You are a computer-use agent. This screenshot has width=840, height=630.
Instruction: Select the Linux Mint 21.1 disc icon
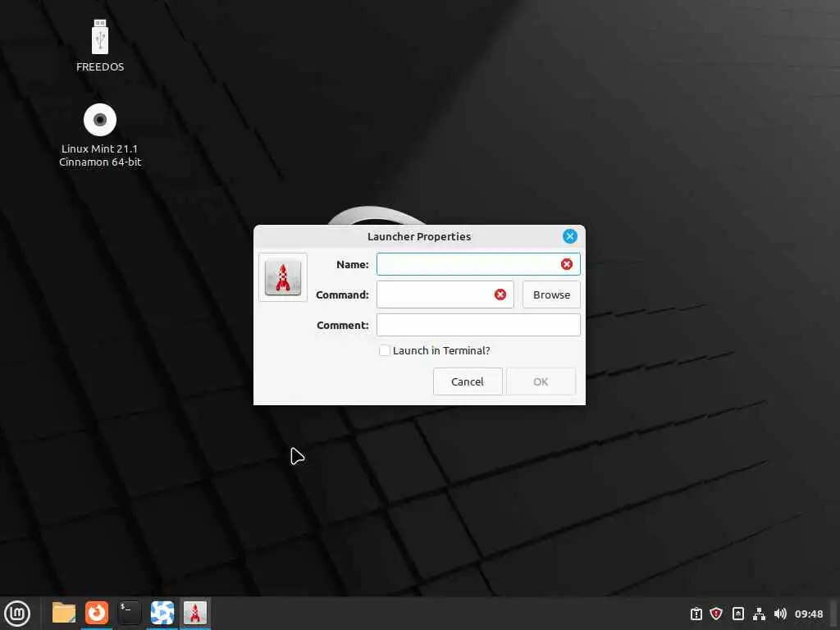99,120
